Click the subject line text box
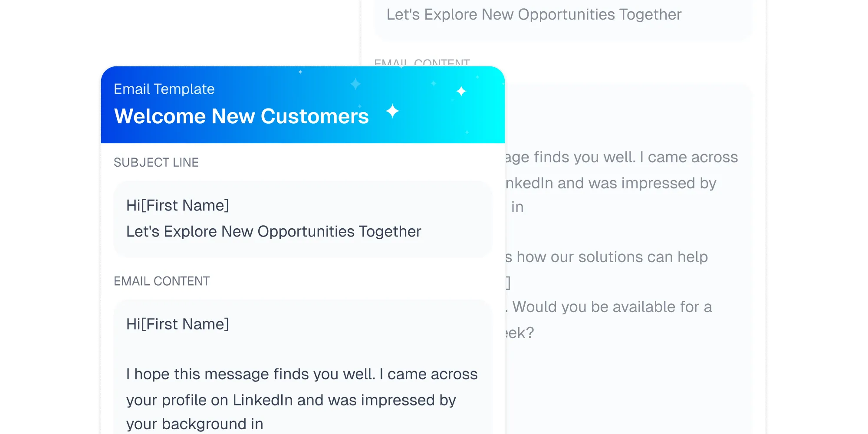The image size is (868, 434). pos(302,218)
